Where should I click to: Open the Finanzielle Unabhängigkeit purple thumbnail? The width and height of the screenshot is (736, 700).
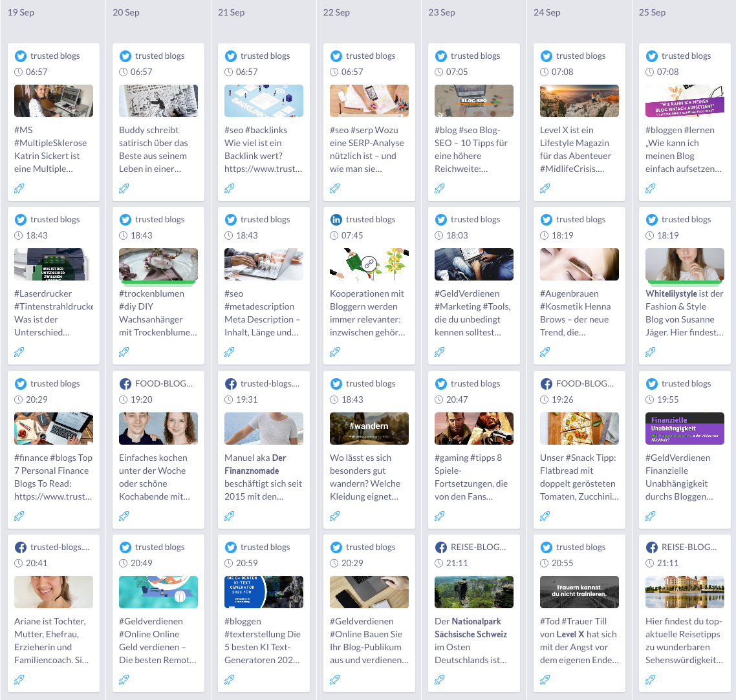[684, 429]
